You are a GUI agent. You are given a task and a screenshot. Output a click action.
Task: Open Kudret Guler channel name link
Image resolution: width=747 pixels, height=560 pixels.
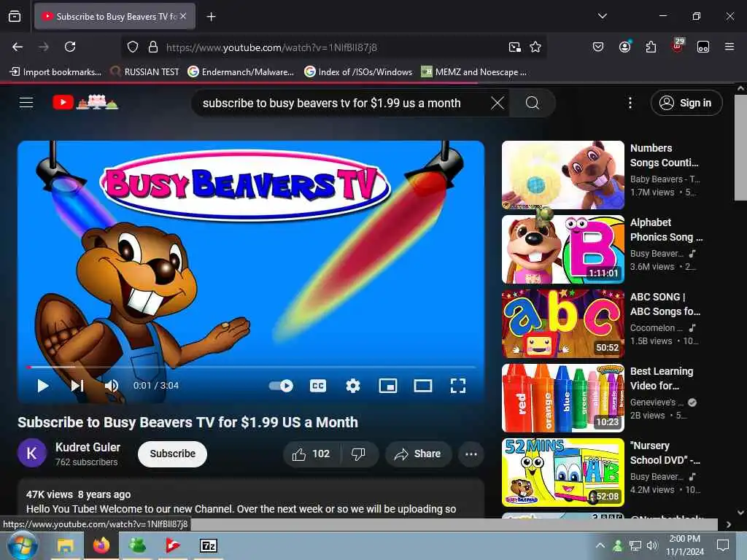pyautogui.click(x=88, y=447)
